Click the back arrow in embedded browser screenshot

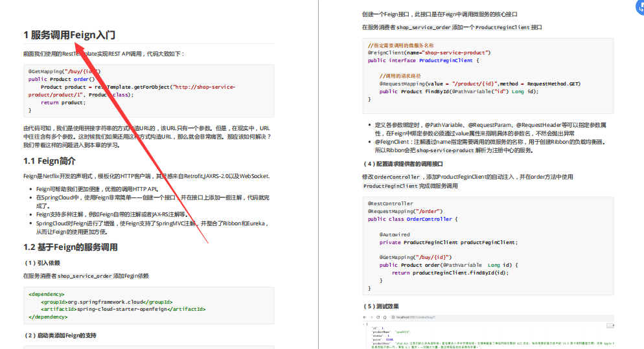(x=364, y=317)
